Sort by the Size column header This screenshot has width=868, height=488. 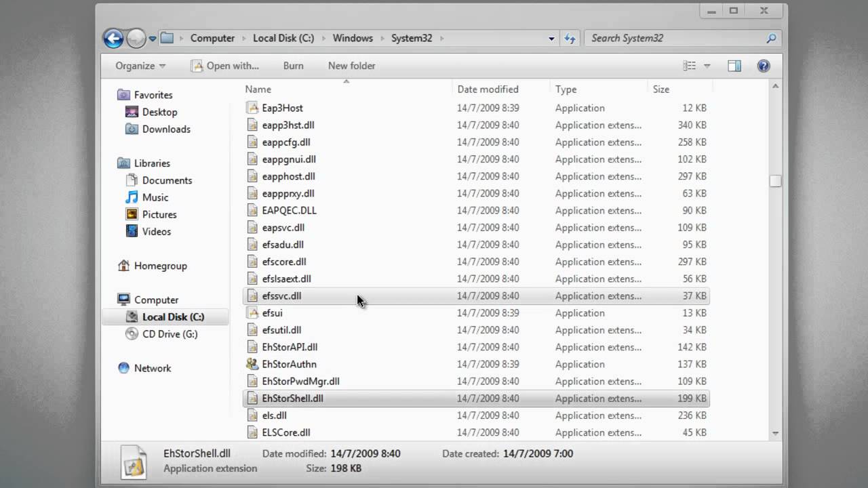pyautogui.click(x=661, y=89)
